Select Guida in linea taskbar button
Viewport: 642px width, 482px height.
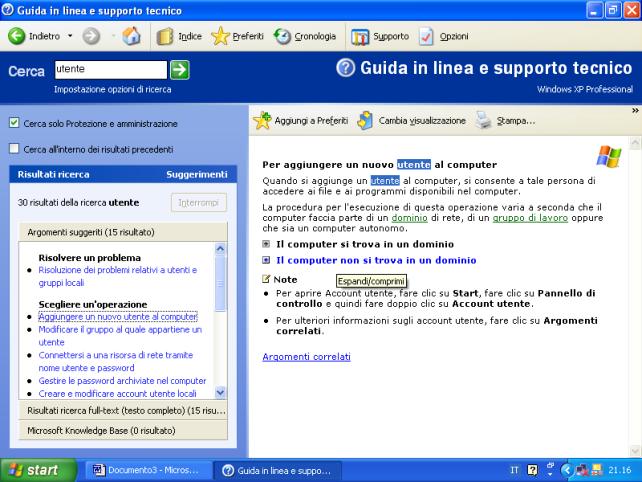point(278,470)
